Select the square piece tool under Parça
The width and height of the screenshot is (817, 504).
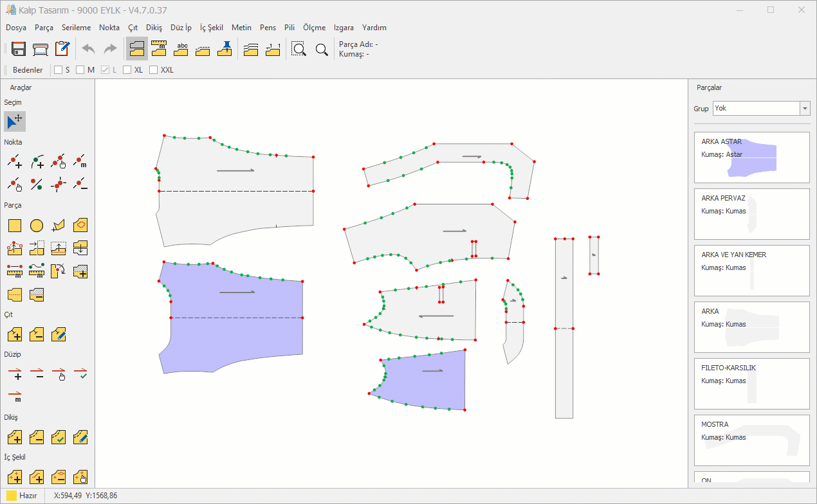[x=15, y=226]
